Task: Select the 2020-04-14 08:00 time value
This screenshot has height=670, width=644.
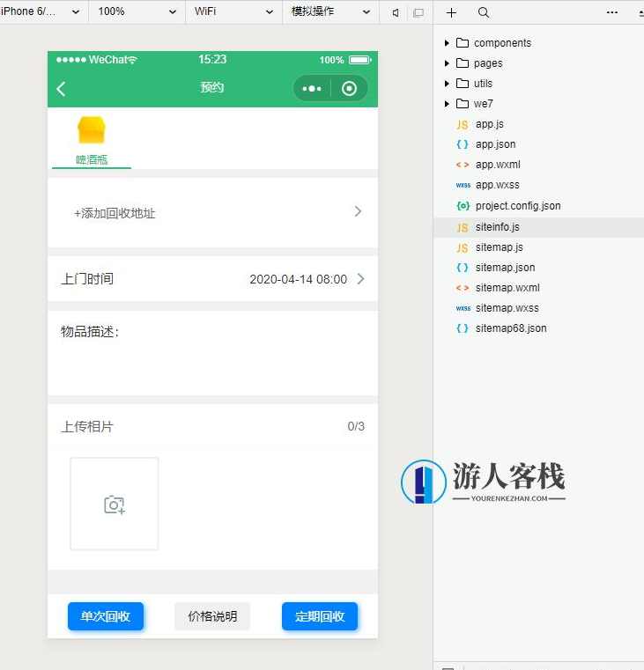Action: coord(298,279)
